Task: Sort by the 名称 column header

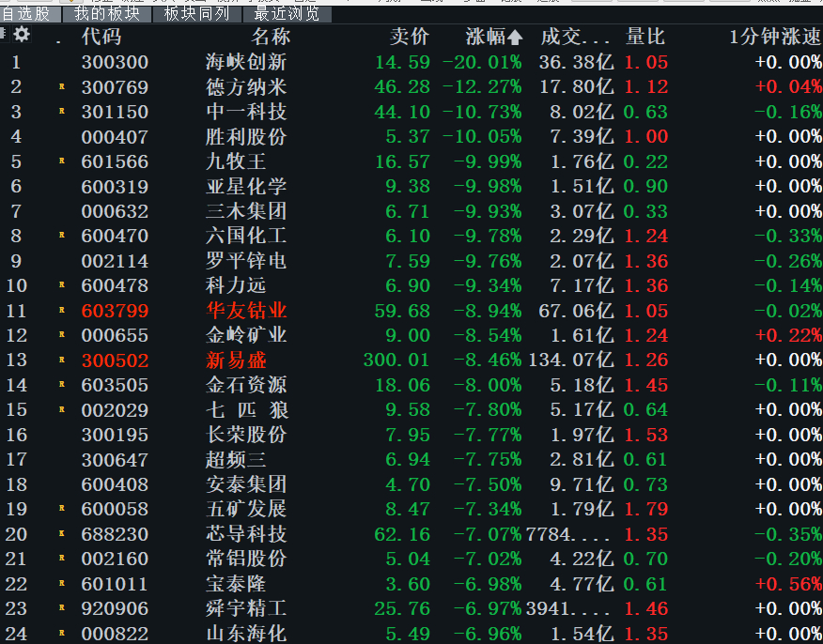Action: [x=271, y=37]
